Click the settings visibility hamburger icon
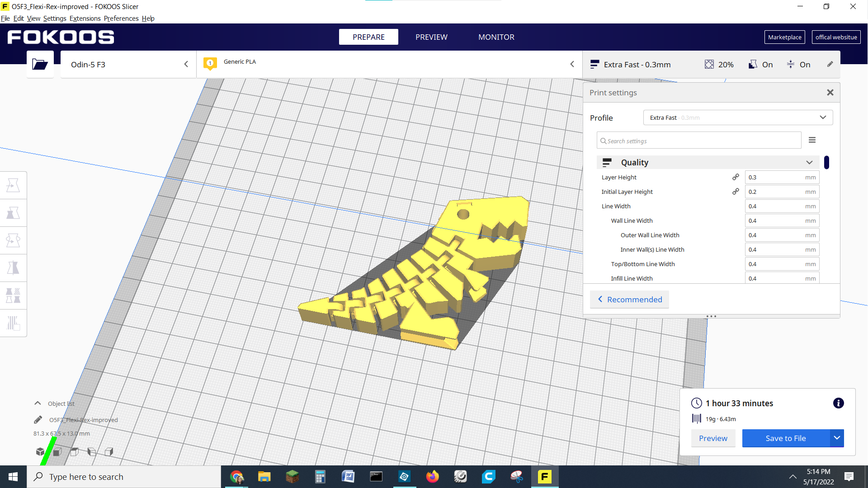Image resolution: width=868 pixels, height=488 pixels. (812, 140)
